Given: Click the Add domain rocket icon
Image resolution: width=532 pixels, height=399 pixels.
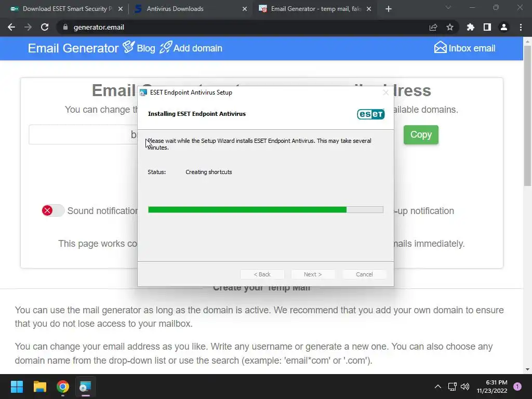Looking at the screenshot, I should click(x=166, y=47).
